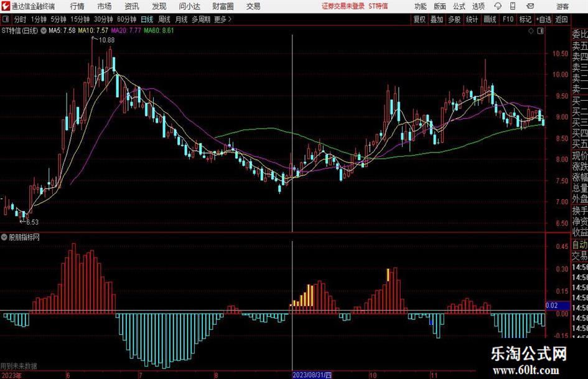Image resolution: width=588 pixels, height=379 pixels.
Task: Click the month 10 marker on time axis
Action: click(372, 375)
